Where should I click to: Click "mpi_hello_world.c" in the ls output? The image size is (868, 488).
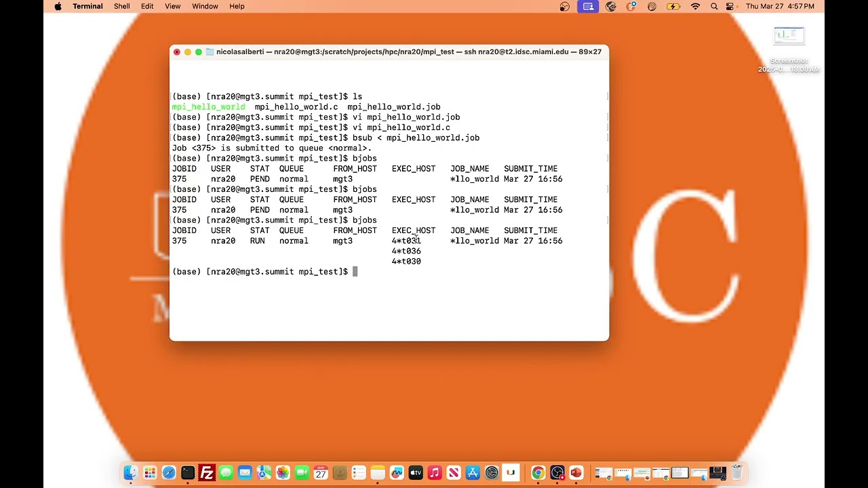(296, 107)
